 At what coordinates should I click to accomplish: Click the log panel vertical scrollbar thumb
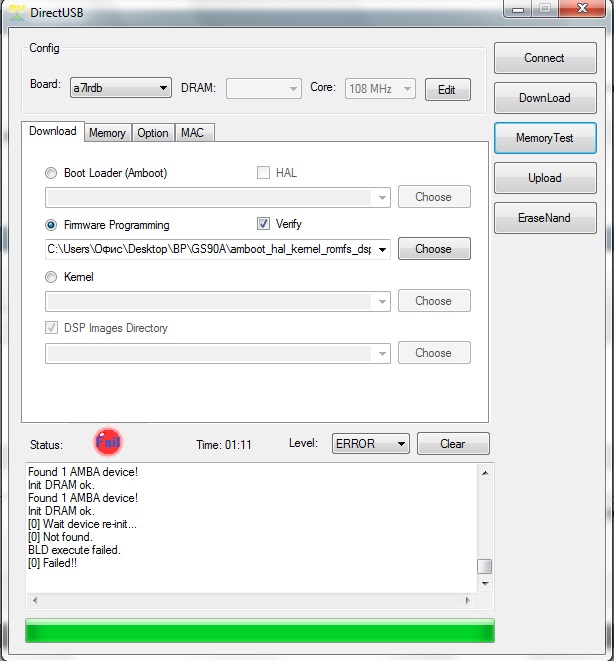coord(484,566)
